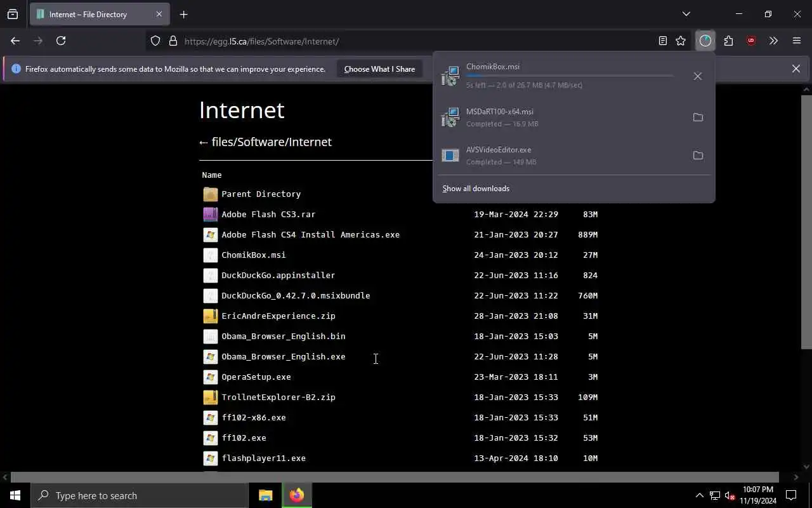Click the horizontal page scrollbar

coord(395,477)
